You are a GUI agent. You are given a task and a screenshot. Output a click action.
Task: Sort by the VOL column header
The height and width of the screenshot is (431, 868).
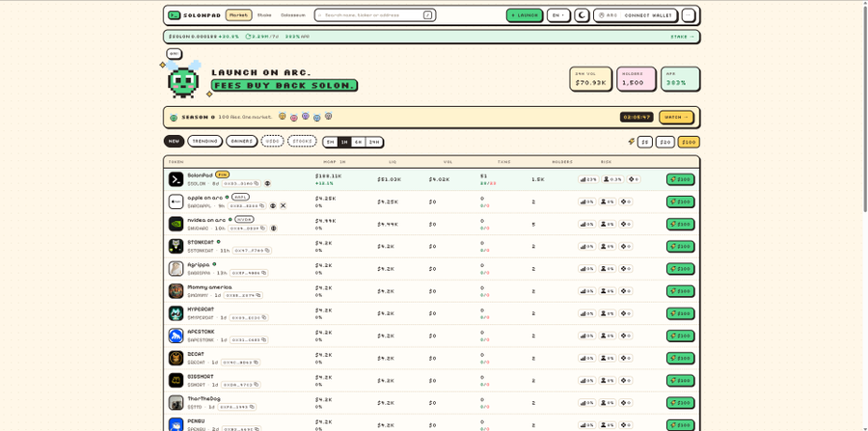(448, 162)
